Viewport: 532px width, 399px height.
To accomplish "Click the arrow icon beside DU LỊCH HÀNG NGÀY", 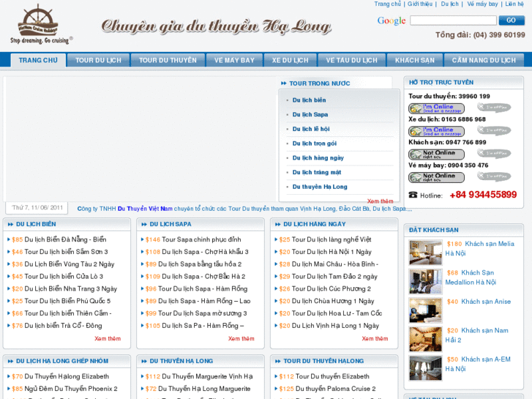I will [277, 224].
